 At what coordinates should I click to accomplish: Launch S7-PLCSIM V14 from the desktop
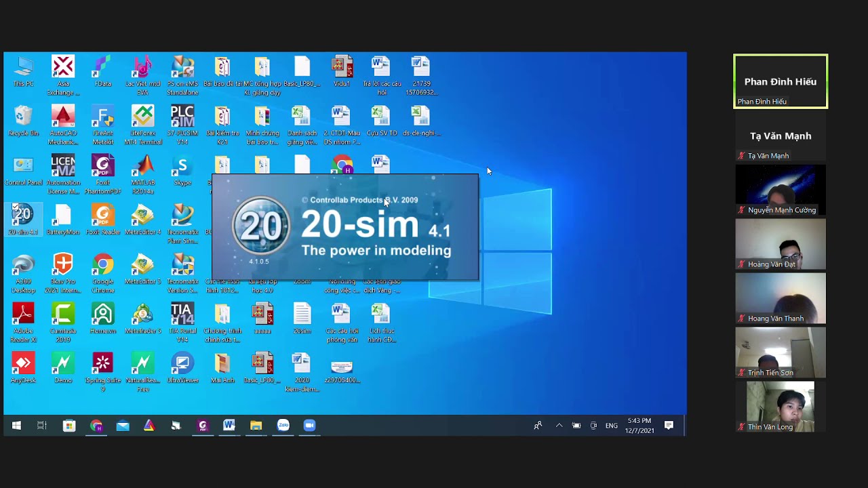(x=182, y=125)
